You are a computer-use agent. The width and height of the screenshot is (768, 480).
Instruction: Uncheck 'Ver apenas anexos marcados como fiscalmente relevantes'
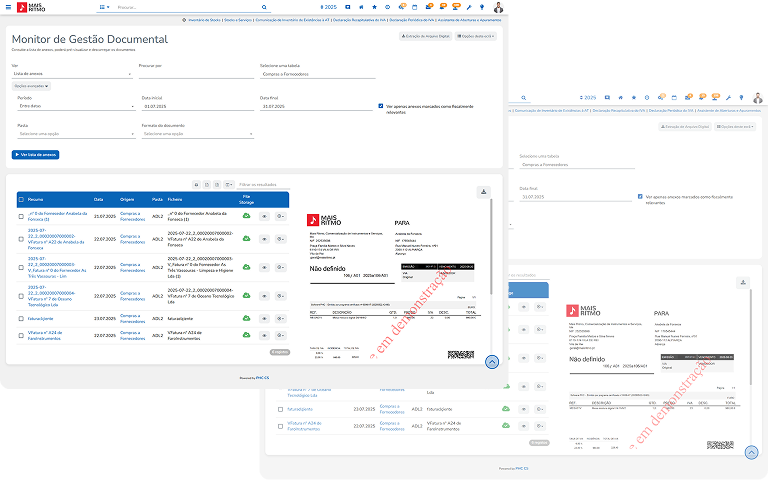[x=381, y=106]
